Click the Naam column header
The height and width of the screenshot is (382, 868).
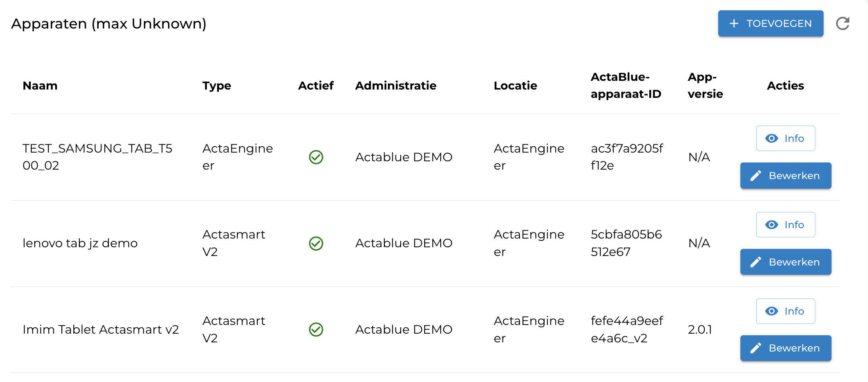pyautogui.click(x=40, y=86)
